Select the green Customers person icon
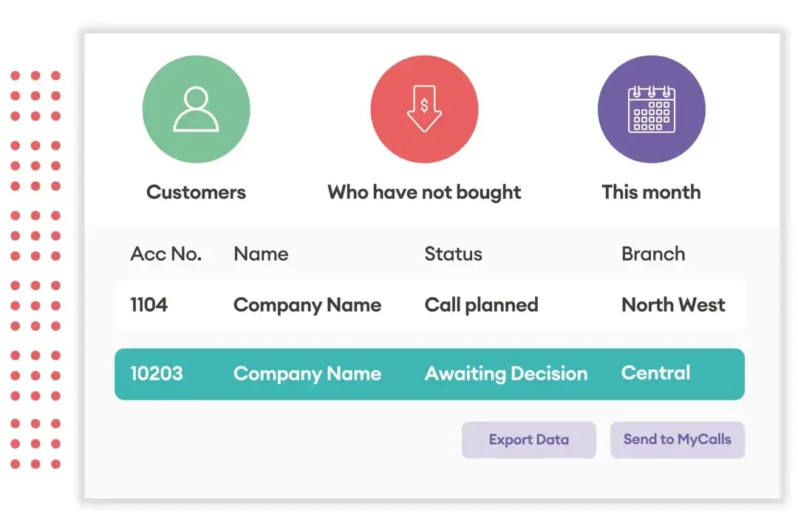 197,109
